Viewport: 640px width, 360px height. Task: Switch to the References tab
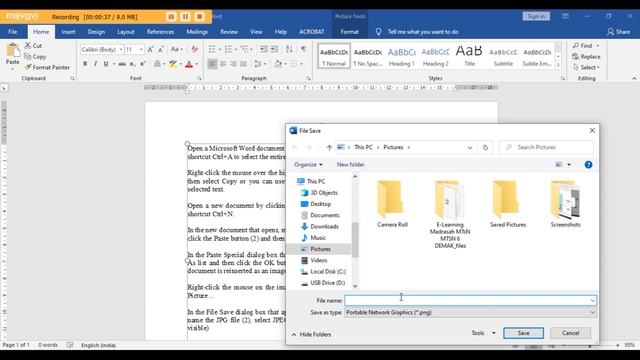[x=160, y=32]
